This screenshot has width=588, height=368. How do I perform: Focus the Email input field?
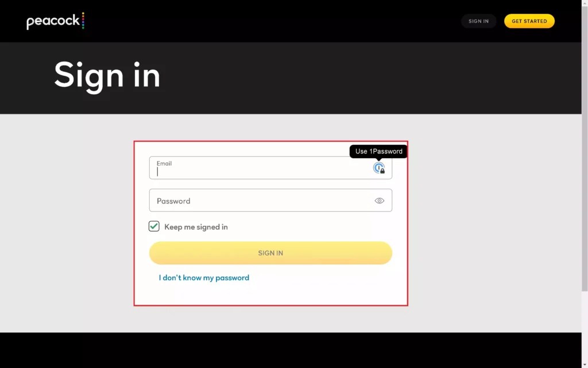(x=258, y=170)
